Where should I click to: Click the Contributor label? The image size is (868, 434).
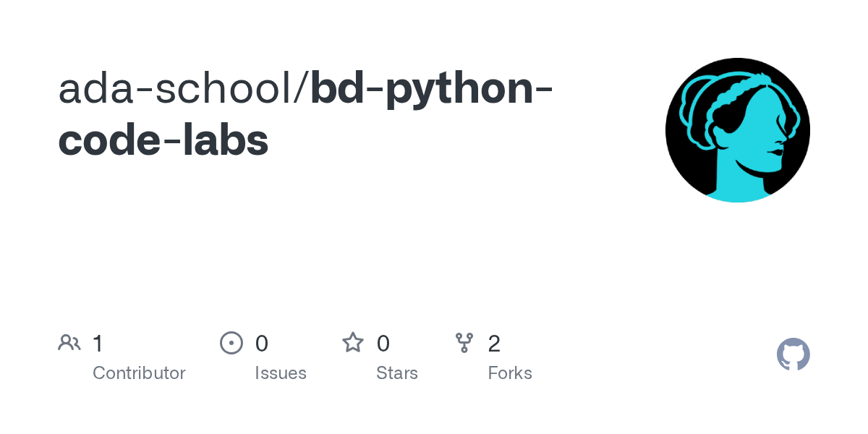point(139,373)
